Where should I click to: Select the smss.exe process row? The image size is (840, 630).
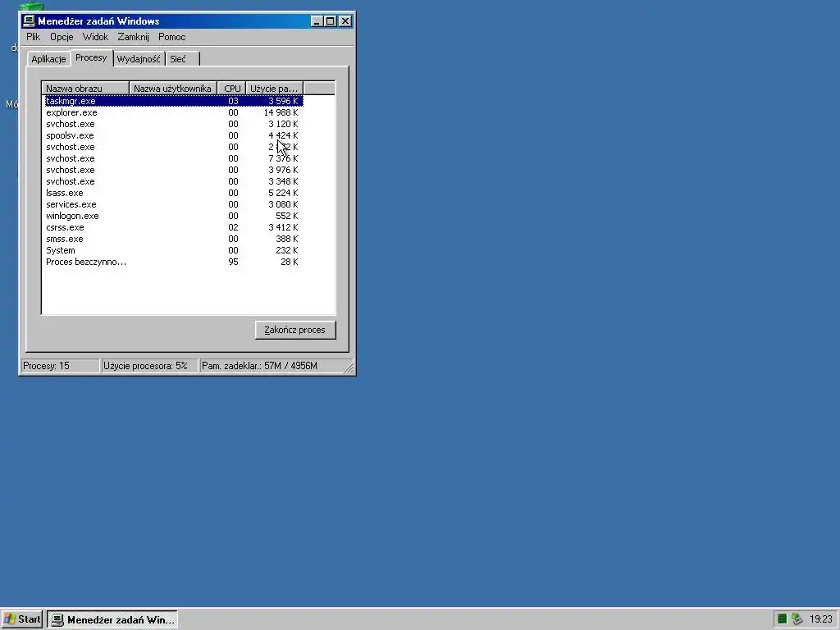tap(174, 239)
